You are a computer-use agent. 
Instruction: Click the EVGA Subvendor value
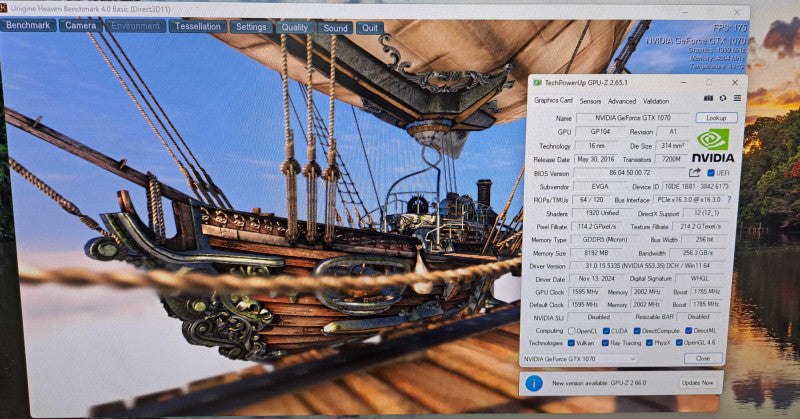(x=600, y=187)
